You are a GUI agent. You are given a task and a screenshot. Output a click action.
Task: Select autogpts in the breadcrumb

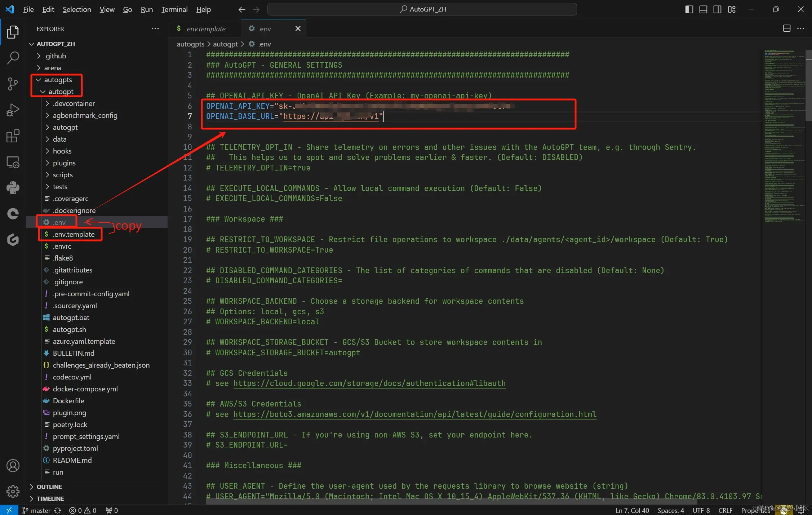[x=190, y=44]
